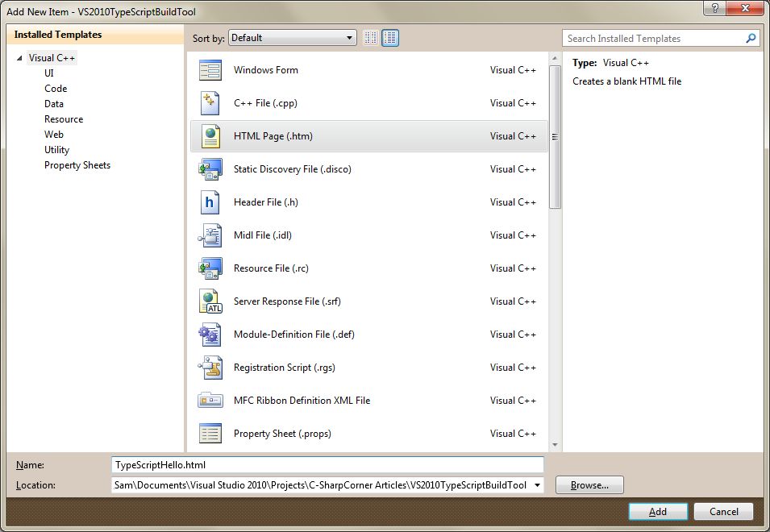Click the MFC Ribbon Definition XML icon
Image resolution: width=770 pixels, height=532 pixels.
(x=210, y=401)
